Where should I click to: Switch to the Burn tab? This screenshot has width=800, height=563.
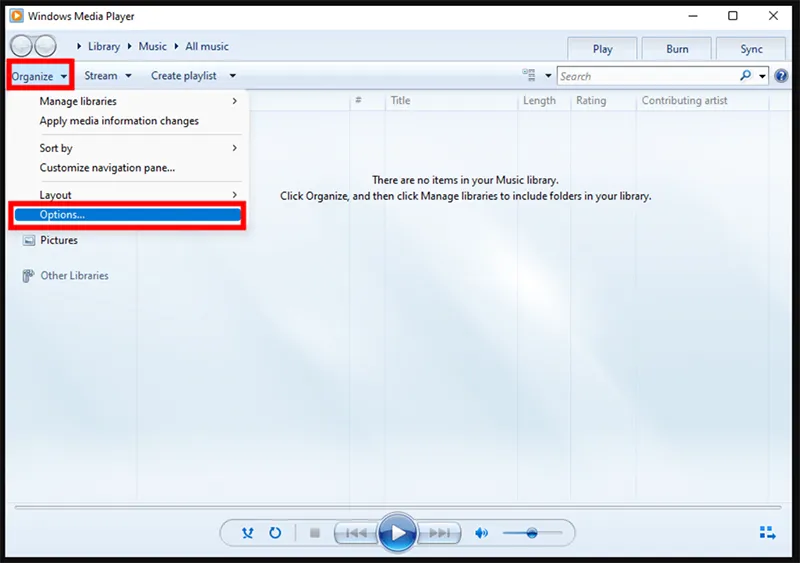click(677, 49)
